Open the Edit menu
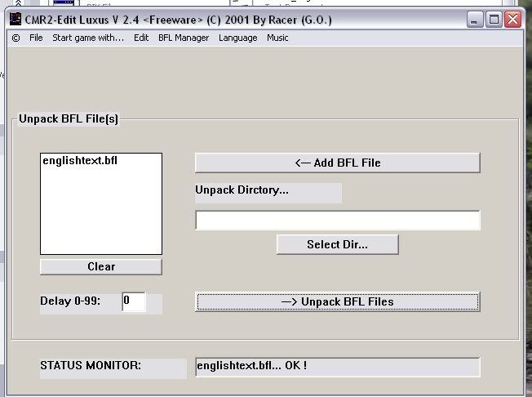532x397 pixels. [141, 38]
